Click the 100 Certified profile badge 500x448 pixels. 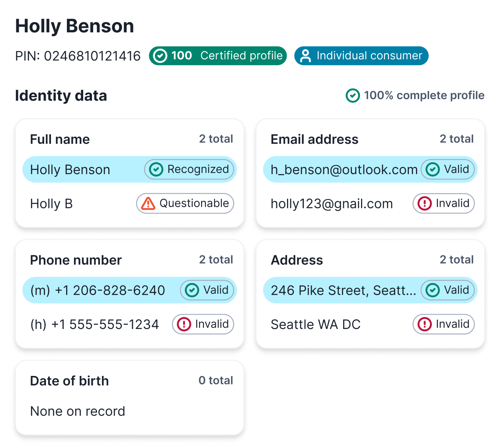[218, 56]
